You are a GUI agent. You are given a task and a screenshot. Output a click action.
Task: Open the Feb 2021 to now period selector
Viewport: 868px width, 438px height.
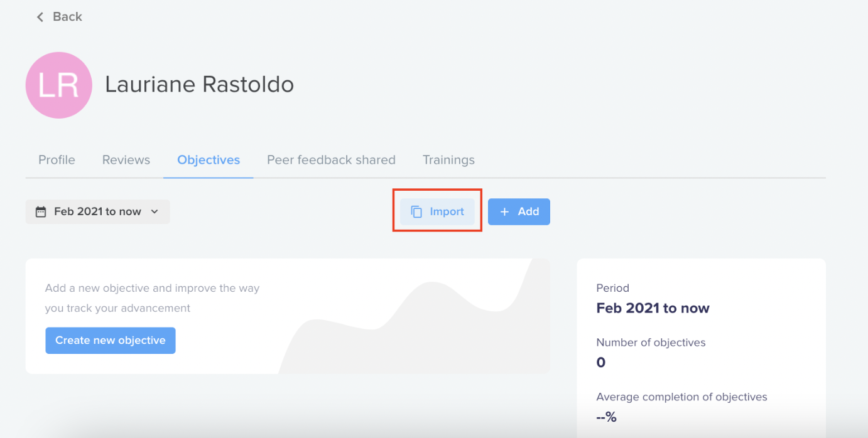pos(97,211)
